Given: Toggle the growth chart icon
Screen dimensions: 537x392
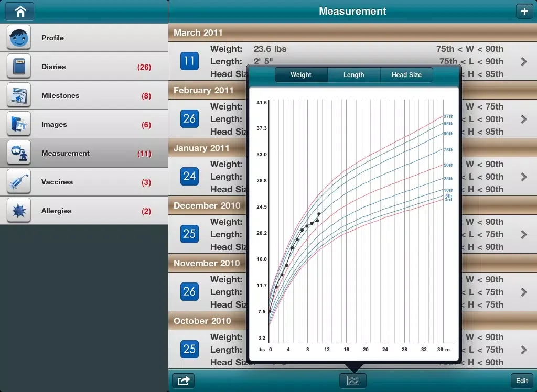Looking at the screenshot, I should [x=353, y=380].
